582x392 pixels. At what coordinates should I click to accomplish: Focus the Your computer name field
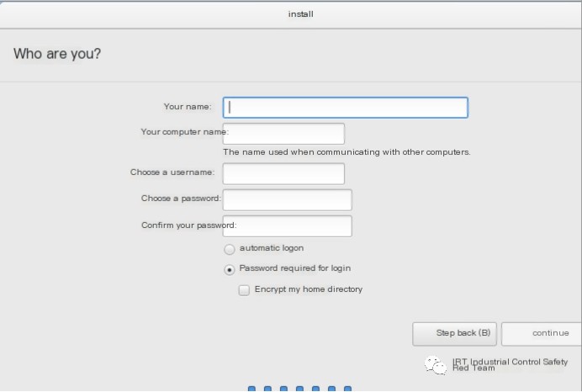pyautogui.click(x=283, y=134)
